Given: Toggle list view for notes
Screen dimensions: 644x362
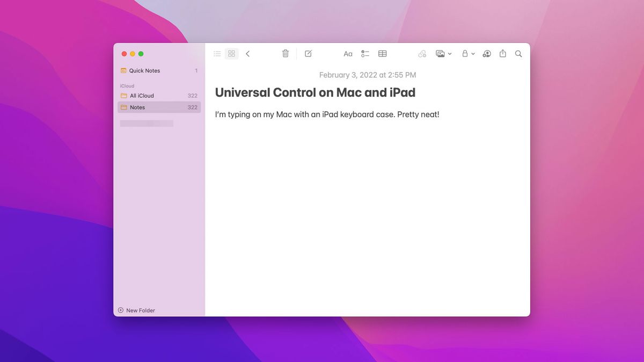Looking at the screenshot, I should (x=217, y=54).
